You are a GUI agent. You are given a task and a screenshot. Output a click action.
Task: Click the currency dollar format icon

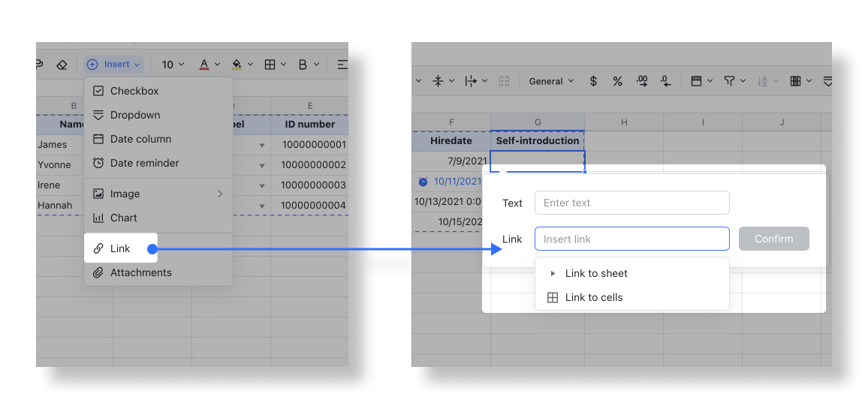pos(593,81)
